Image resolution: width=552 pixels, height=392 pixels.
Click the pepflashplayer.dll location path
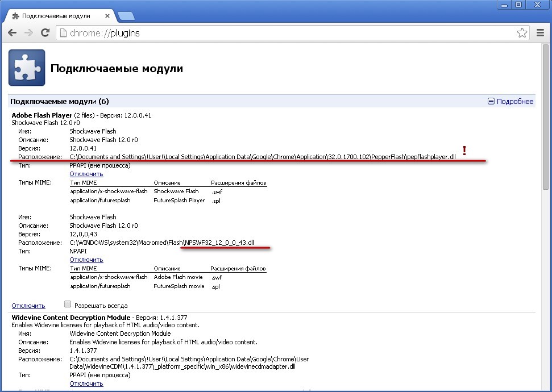(x=263, y=157)
